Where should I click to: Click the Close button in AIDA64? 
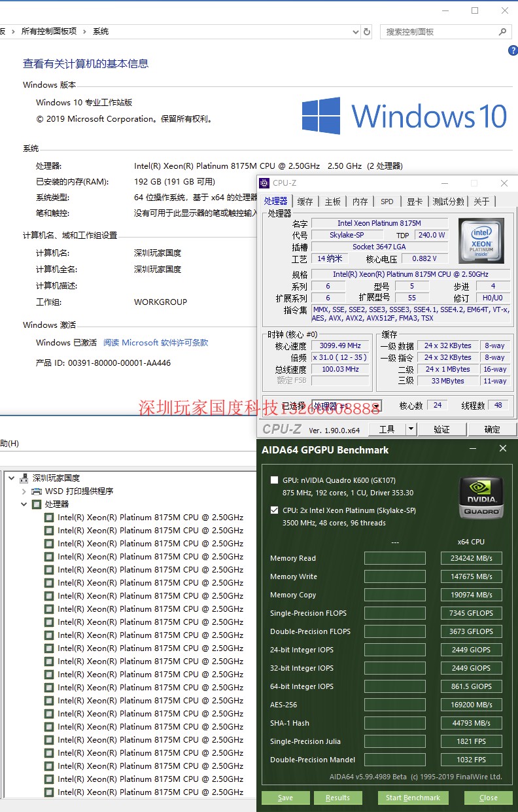pos(489,798)
